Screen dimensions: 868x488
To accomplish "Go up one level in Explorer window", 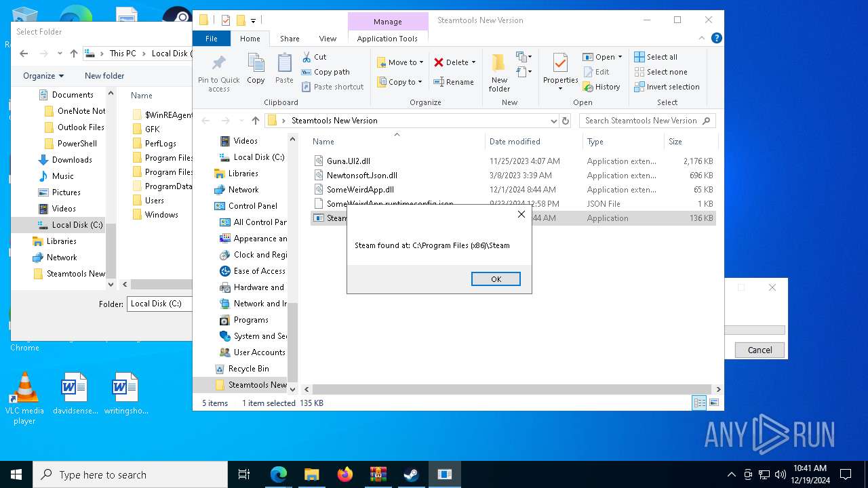I will pyautogui.click(x=255, y=121).
